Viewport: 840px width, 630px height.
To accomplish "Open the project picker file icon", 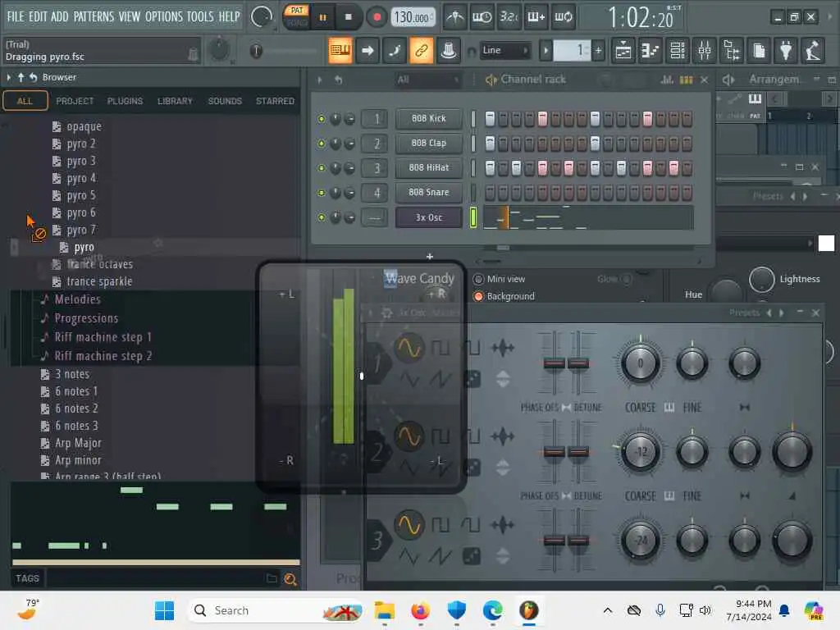I will pyautogui.click(x=759, y=51).
